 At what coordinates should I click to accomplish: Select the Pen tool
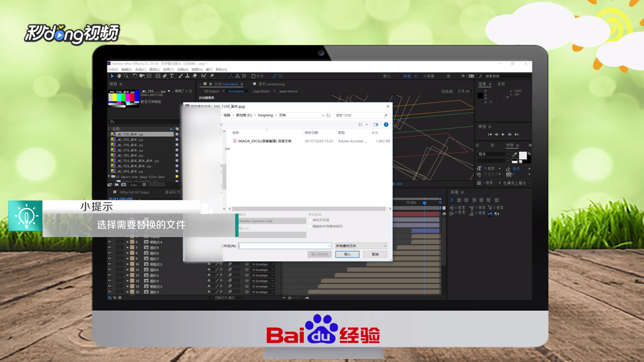click(x=165, y=76)
